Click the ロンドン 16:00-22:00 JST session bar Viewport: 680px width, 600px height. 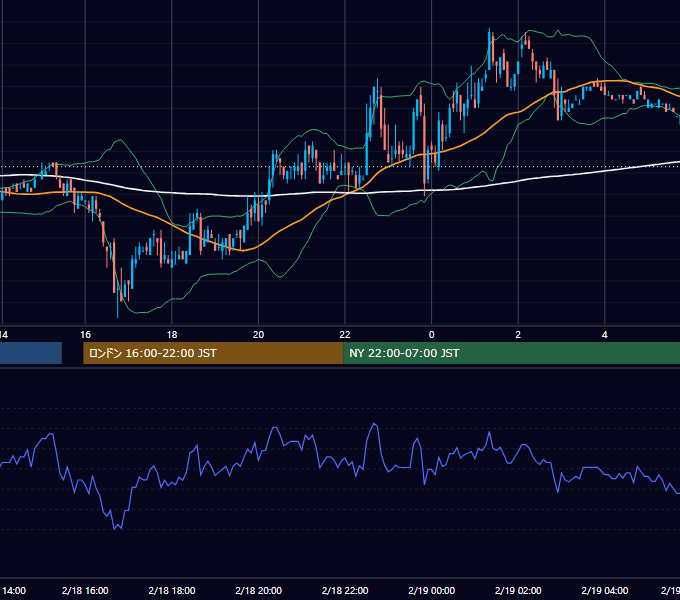tap(213, 353)
